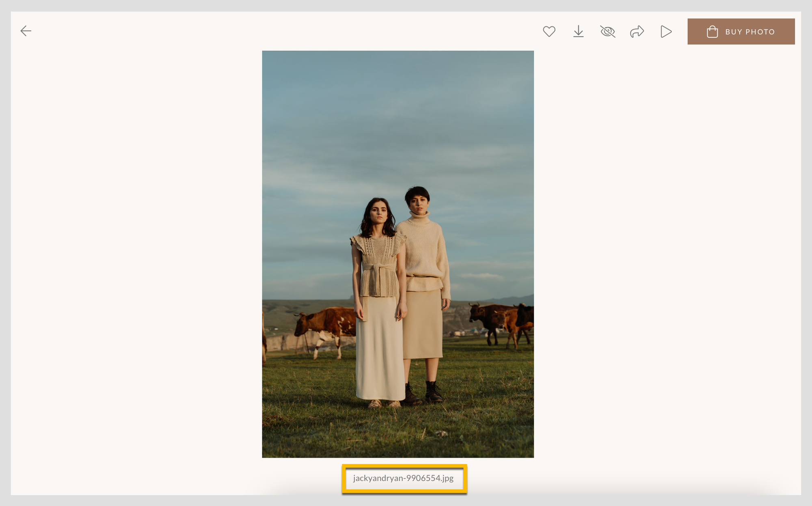812x506 pixels.
Task: Favorite this photo with the heart icon
Action: 549,31
